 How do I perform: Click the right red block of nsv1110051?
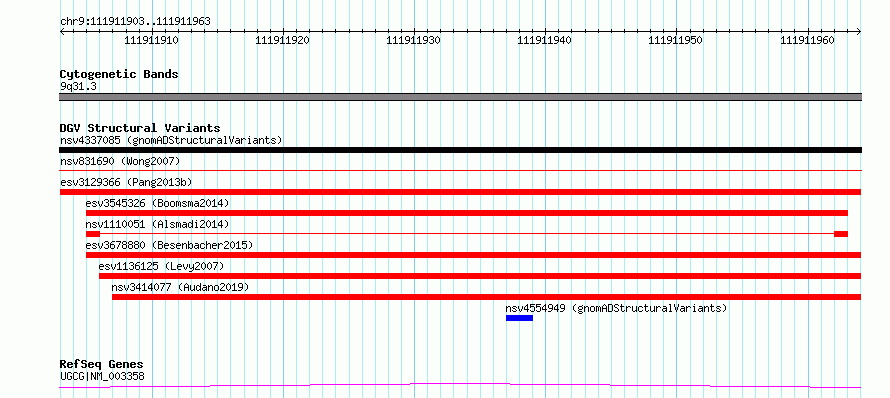point(841,234)
